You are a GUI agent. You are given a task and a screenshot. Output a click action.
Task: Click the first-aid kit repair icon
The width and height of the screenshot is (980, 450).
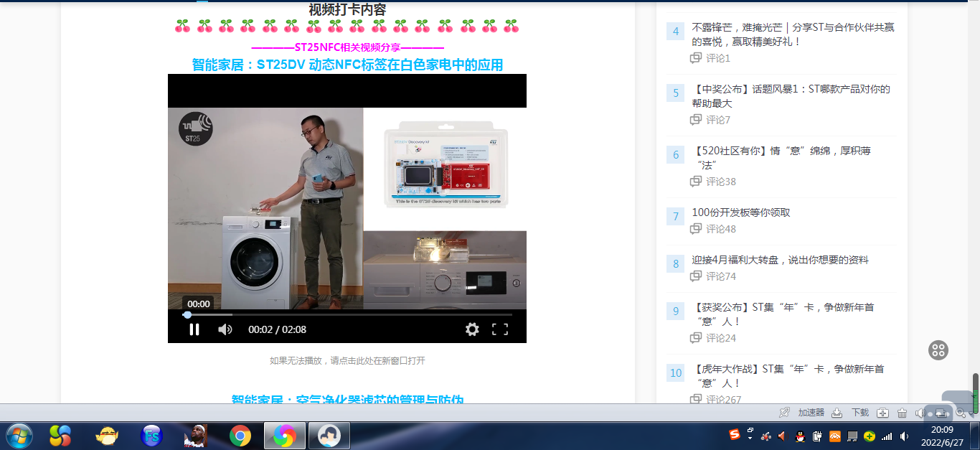tap(883, 413)
